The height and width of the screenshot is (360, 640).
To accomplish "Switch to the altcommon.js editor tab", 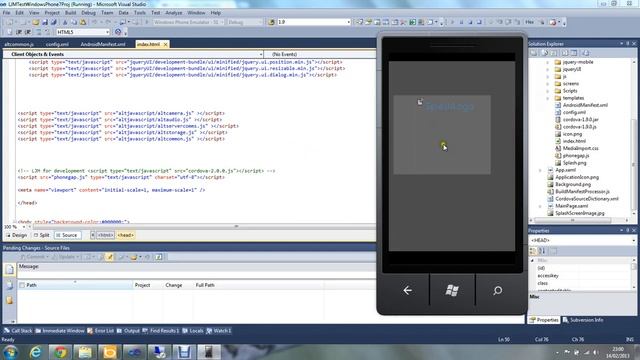I will coord(19,44).
